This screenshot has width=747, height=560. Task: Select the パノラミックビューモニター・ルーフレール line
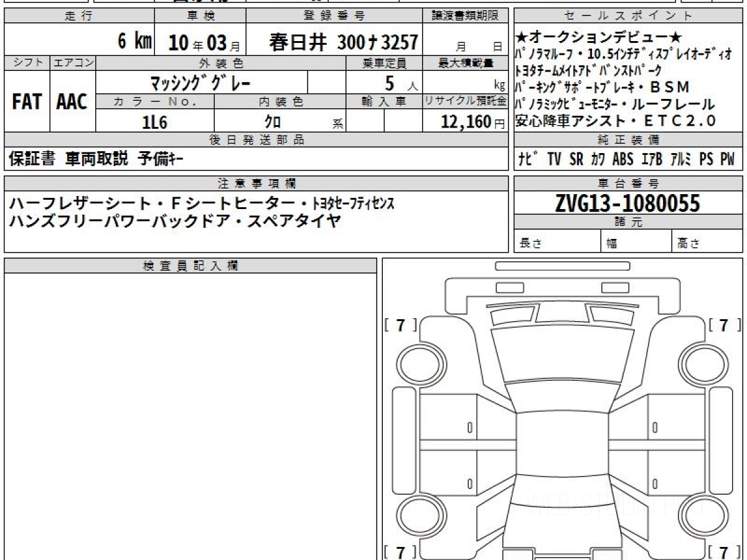[x=615, y=105]
